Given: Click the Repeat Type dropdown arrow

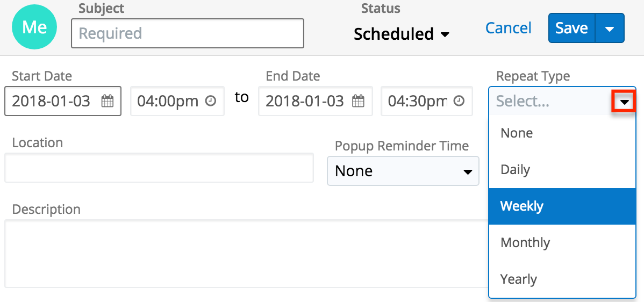Looking at the screenshot, I should (x=624, y=102).
